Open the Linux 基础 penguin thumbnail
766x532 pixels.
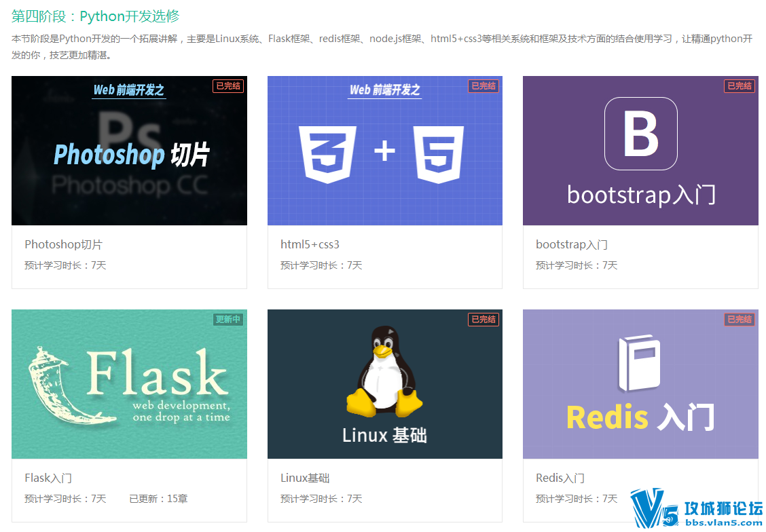click(x=385, y=384)
